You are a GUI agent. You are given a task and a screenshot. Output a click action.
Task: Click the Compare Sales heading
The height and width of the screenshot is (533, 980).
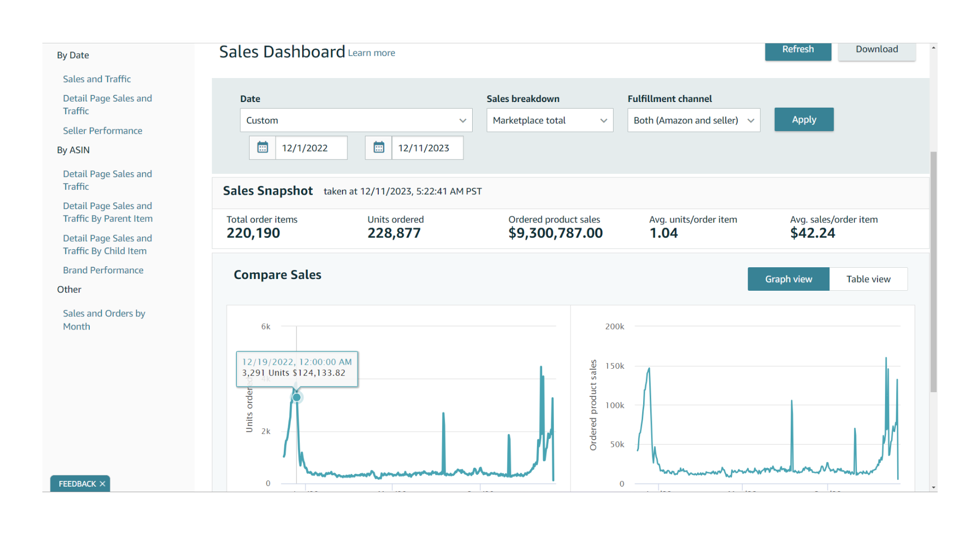[278, 275]
